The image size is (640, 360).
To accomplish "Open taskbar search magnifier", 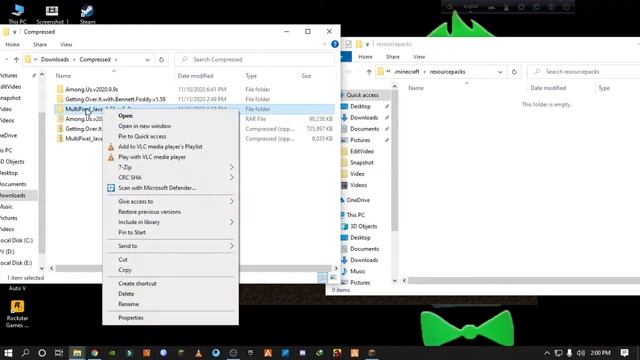I will (25, 353).
